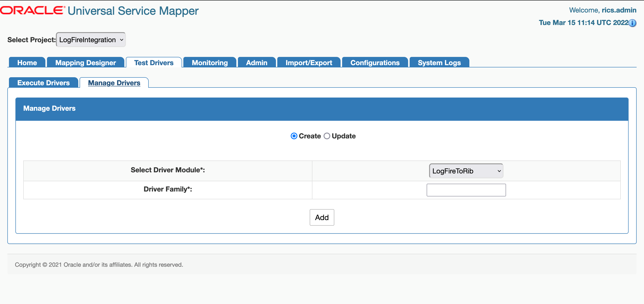Open the Mapping Designer tab
Screen dimensions: 644x304
pos(85,63)
